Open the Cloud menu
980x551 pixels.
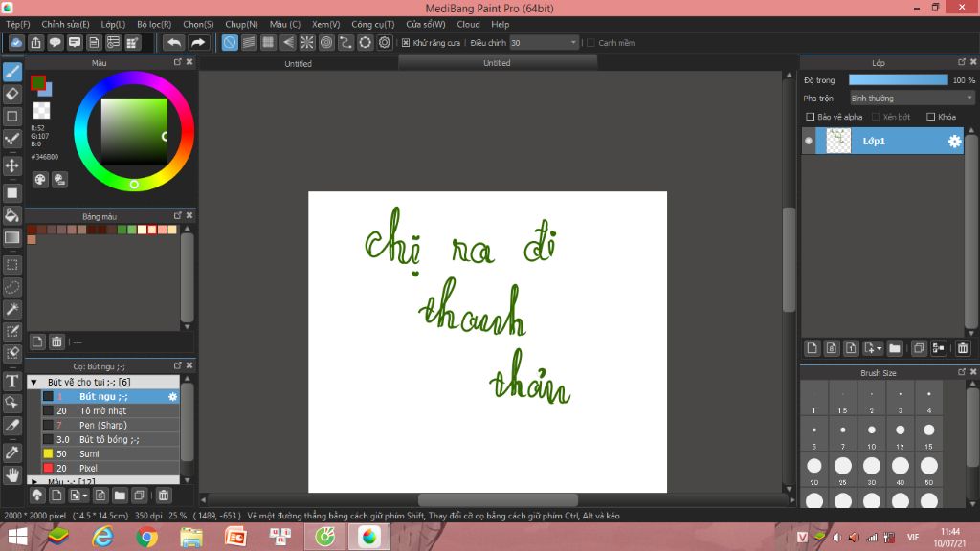[469, 24]
